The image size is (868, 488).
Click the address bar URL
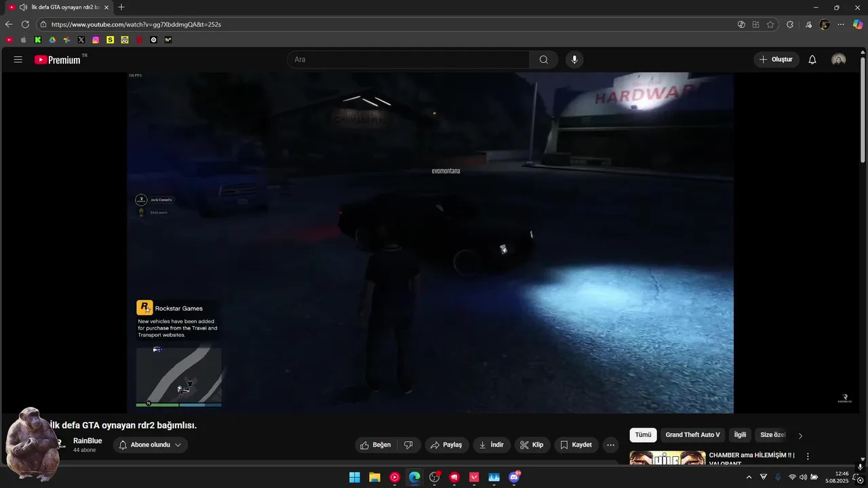coord(136,24)
